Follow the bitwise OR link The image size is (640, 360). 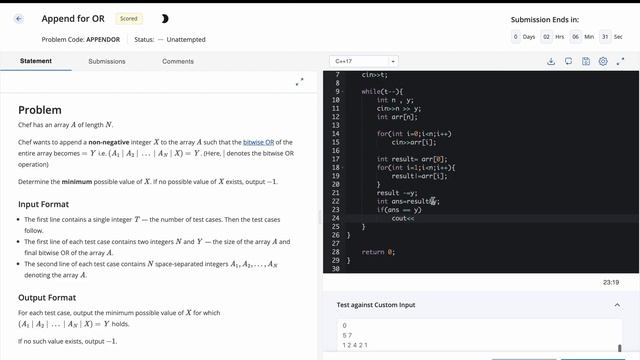click(258, 142)
